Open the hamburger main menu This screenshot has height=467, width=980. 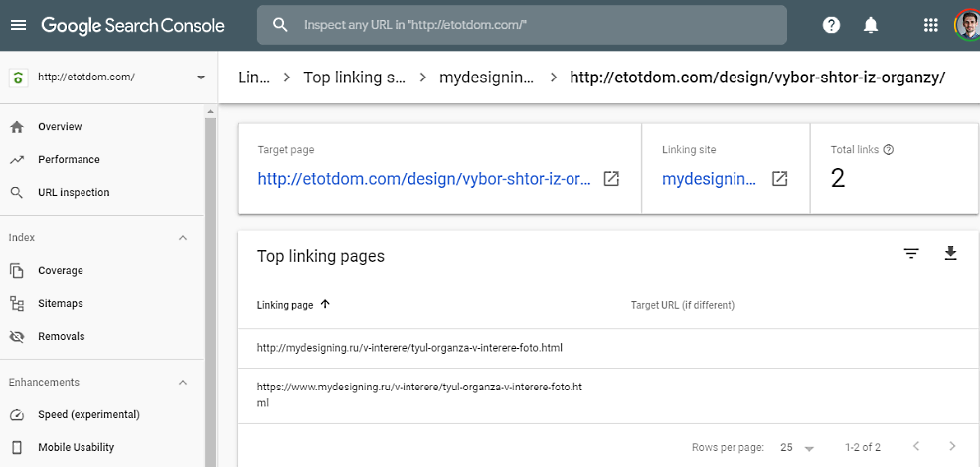click(x=19, y=25)
